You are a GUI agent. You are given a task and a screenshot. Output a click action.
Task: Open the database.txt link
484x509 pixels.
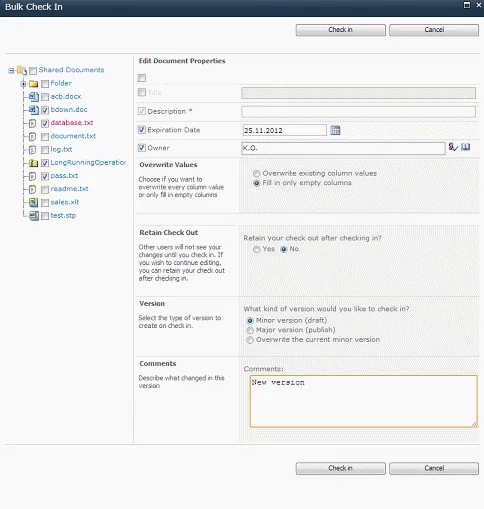point(72,123)
